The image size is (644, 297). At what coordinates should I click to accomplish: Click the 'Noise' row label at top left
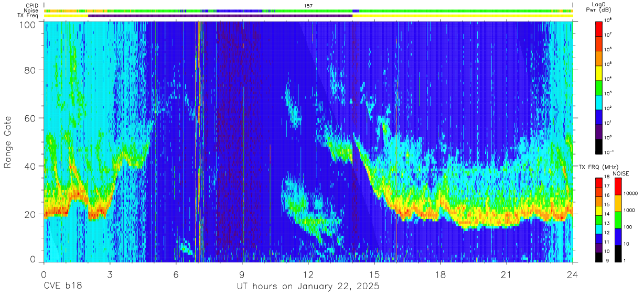coord(31,10)
